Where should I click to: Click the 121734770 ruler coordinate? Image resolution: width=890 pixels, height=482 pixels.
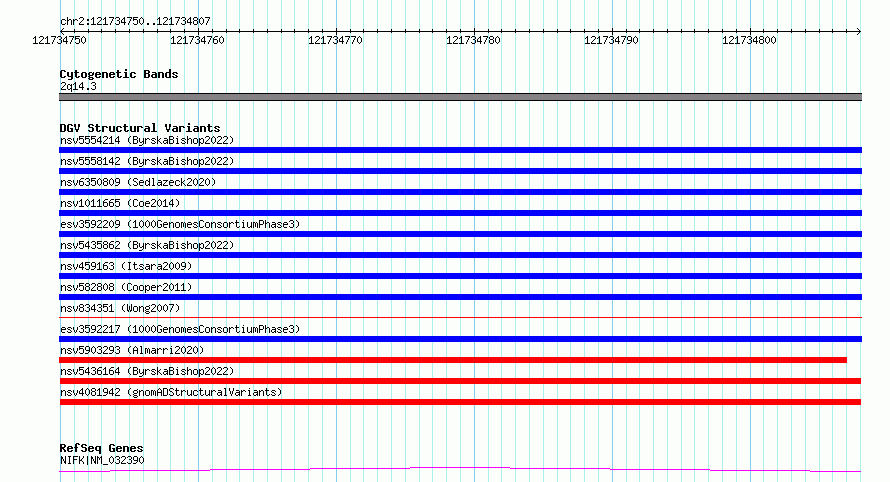click(335, 40)
